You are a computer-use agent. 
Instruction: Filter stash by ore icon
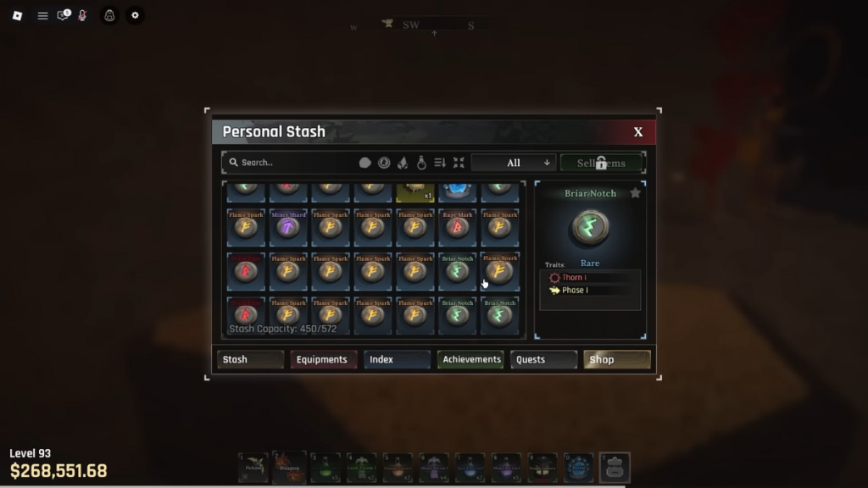pos(364,163)
